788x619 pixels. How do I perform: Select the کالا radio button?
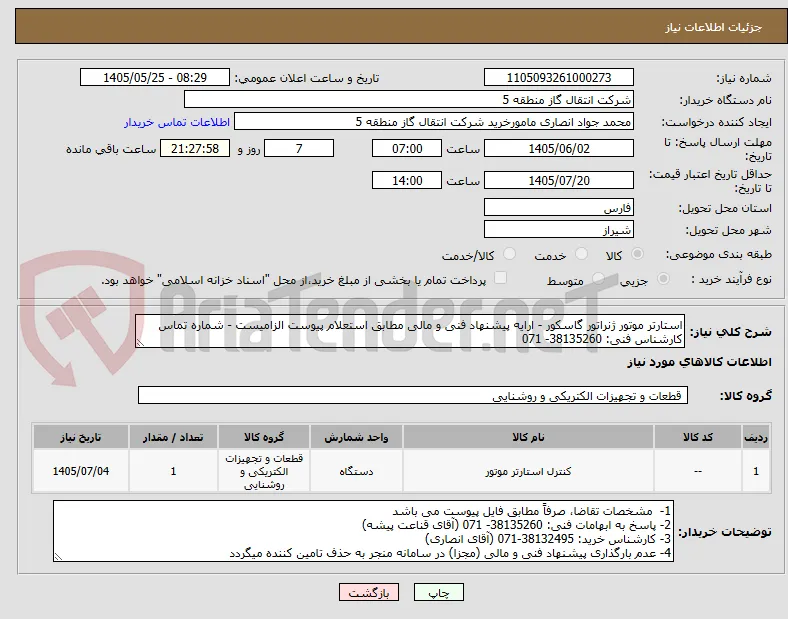637,254
